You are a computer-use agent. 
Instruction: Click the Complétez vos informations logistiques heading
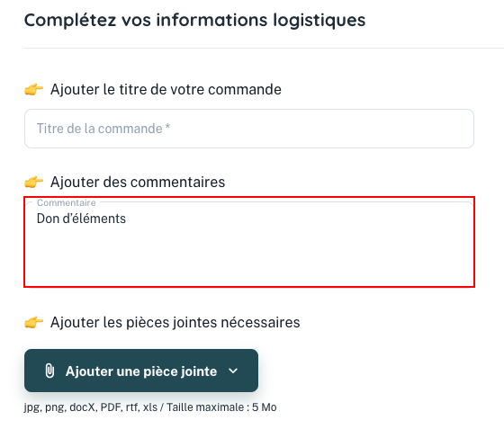pos(194,20)
